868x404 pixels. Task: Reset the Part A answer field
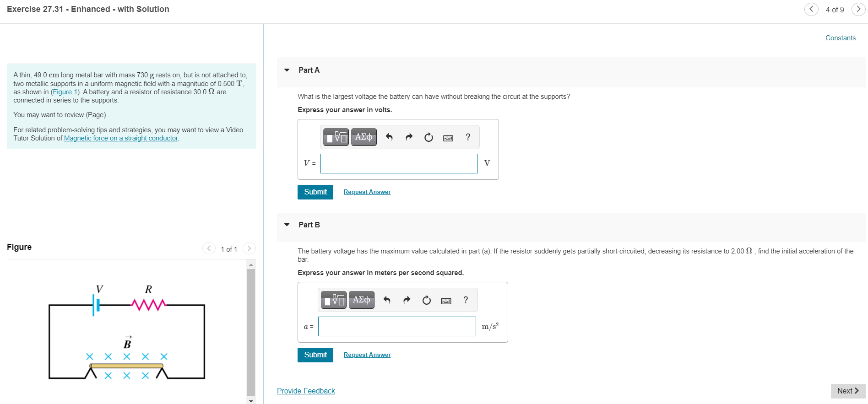click(x=429, y=137)
